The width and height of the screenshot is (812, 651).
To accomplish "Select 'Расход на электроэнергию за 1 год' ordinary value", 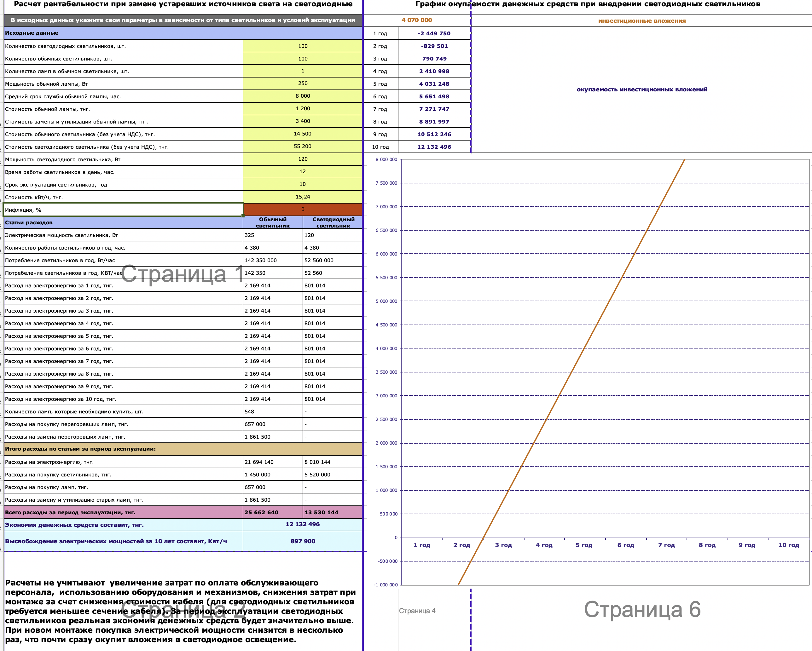I will pyautogui.click(x=273, y=286).
